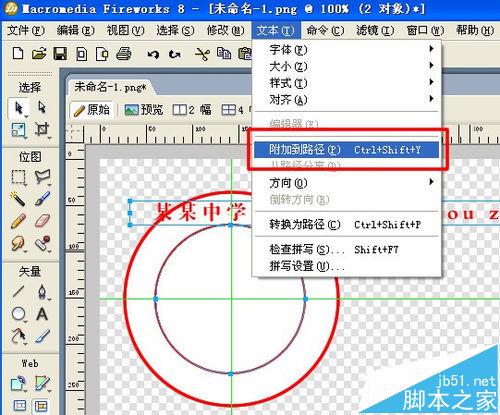This screenshot has width=500, height=415.
Task: Switch to 预览 view tab
Action: (144, 110)
